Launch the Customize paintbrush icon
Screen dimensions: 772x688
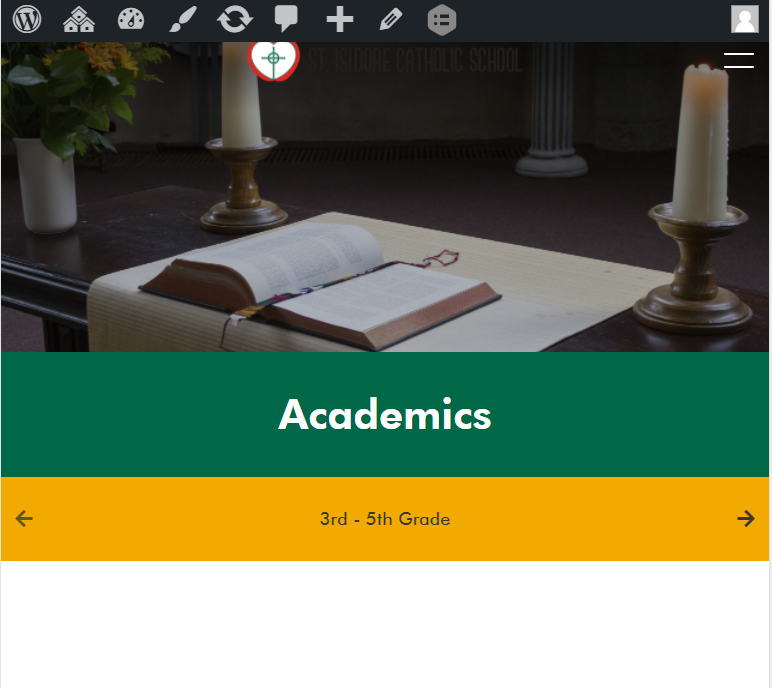point(183,20)
